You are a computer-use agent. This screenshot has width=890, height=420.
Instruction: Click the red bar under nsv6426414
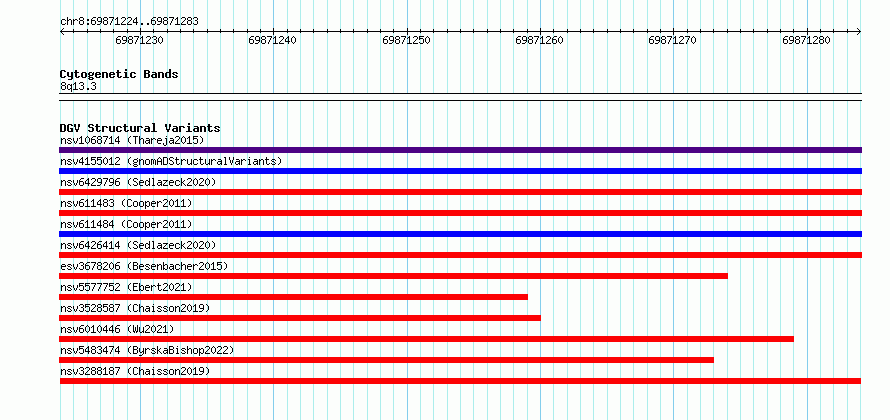point(460,255)
